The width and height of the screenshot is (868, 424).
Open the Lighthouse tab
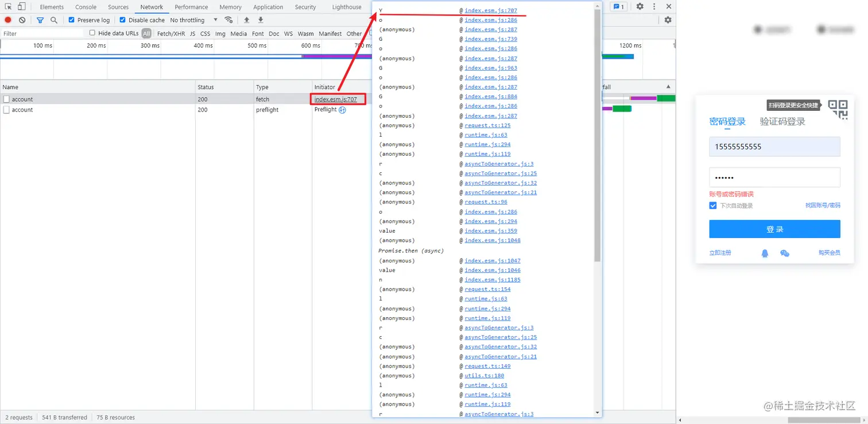(x=347, y=7)
